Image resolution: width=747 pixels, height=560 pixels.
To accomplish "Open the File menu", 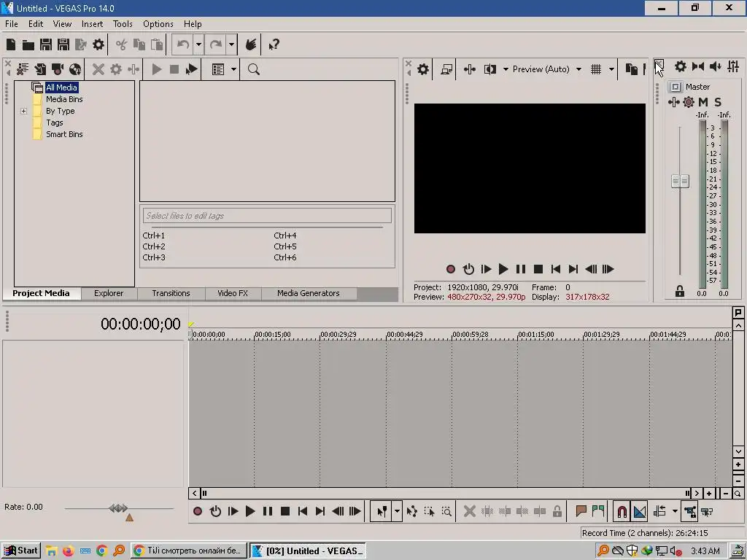I will [x=12, y=24].
